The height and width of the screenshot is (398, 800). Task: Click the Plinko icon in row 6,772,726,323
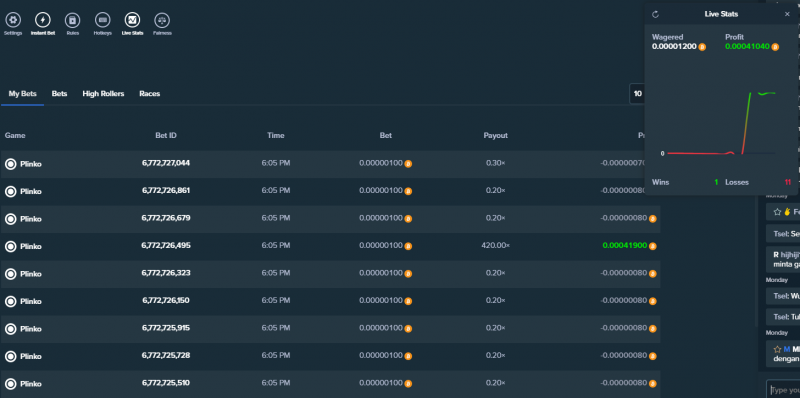point(10,274)
